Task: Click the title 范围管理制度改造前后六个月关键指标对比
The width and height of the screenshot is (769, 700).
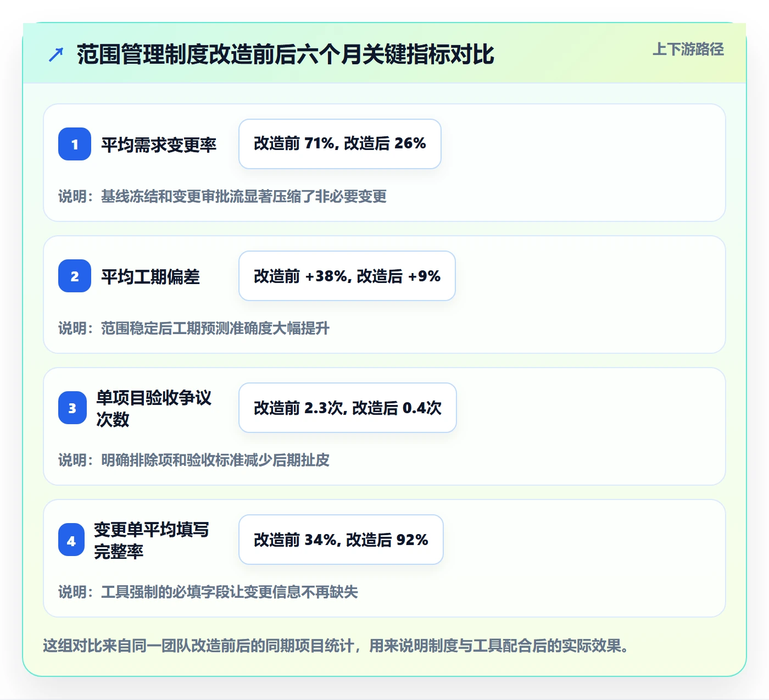Action: coord(285,54)
